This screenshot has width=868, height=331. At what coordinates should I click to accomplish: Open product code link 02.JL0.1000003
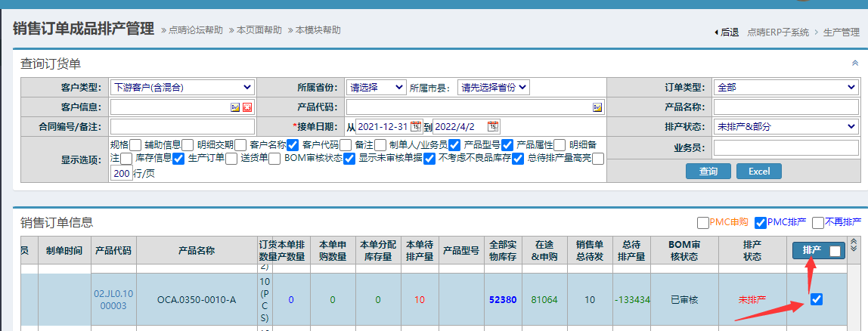pos(110,299)
